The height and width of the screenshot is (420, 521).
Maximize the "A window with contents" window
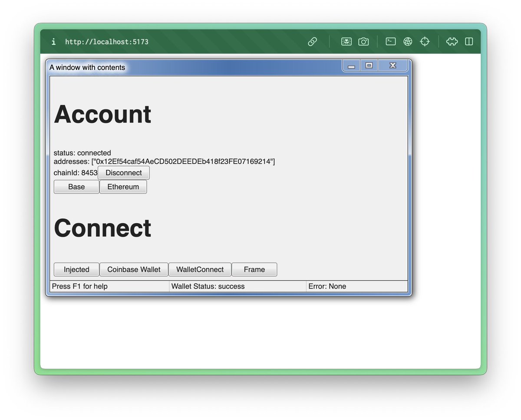[x=369, y=66]
